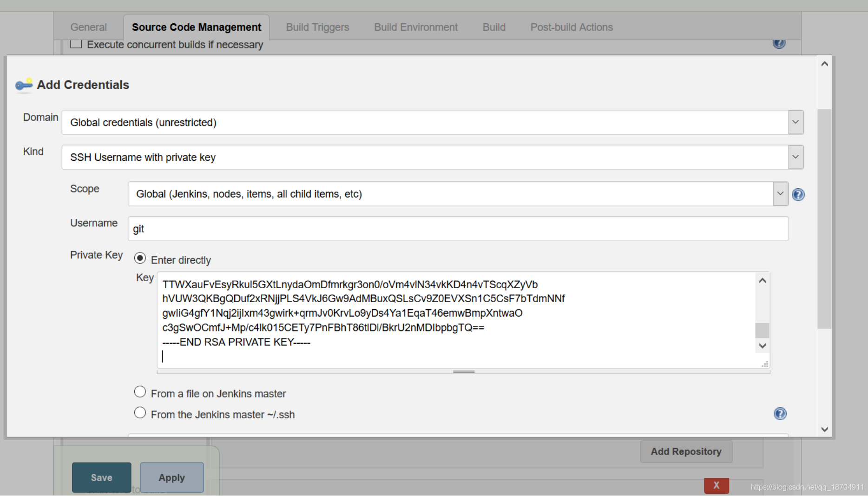Image resolution: width=868 pixels, height=496 pixels.
Task: Click the Username input field
Action: 458,229
